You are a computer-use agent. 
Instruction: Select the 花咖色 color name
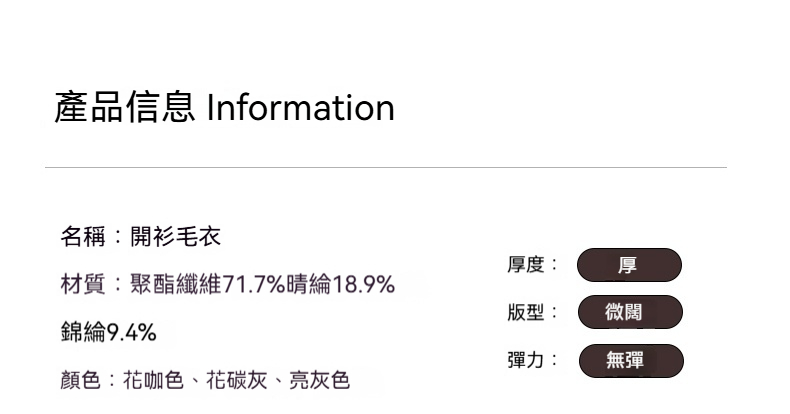click(154, 380)
